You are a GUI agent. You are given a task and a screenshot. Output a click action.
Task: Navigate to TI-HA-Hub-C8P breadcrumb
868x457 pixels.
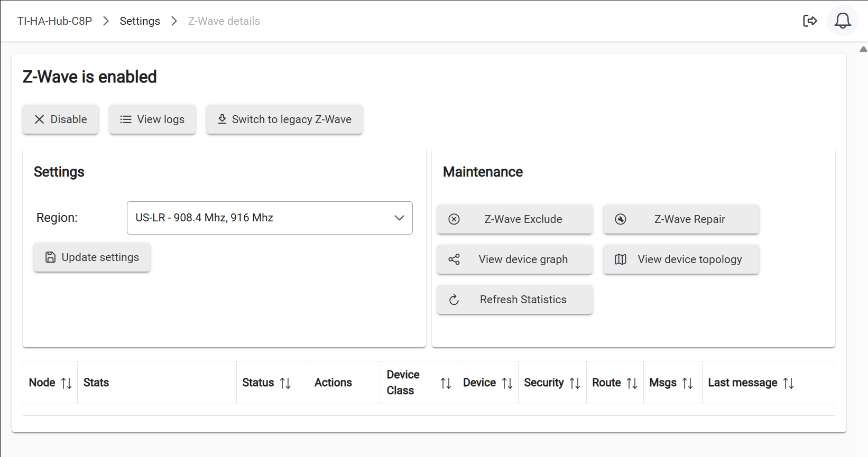[54, 21]
